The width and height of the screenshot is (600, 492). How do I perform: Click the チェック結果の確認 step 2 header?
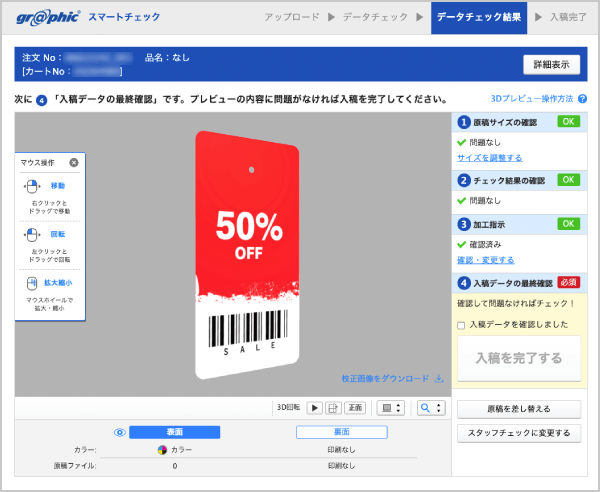(x=519, y=181)
